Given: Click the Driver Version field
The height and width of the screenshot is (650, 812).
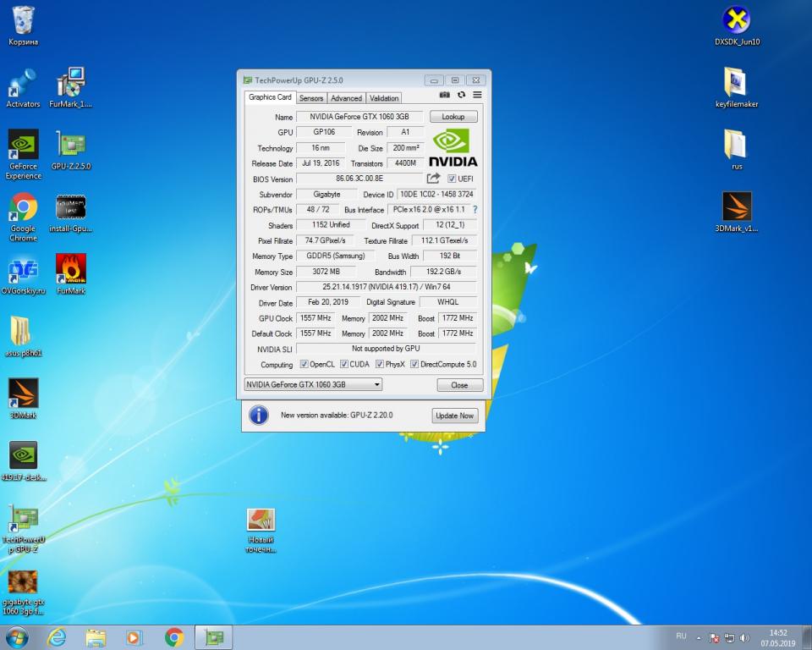Looking at the screenshot, I should tap(387, 287).
